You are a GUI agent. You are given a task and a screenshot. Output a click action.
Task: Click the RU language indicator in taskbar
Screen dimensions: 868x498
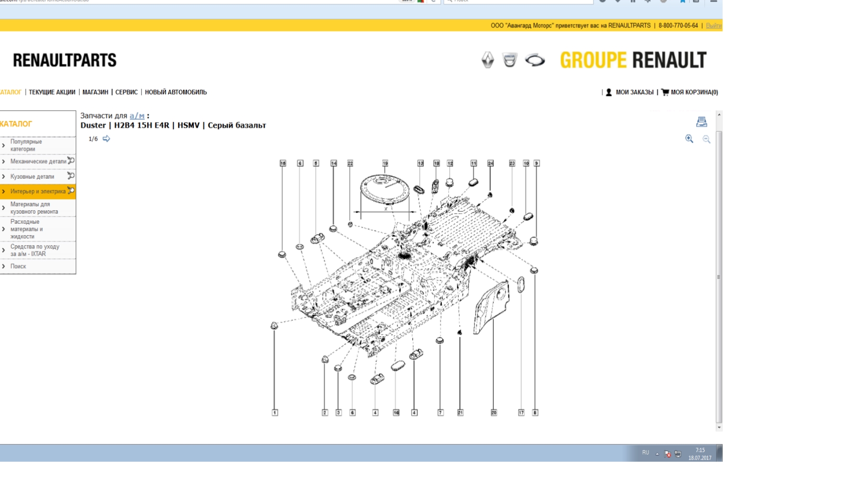(645, 453)
